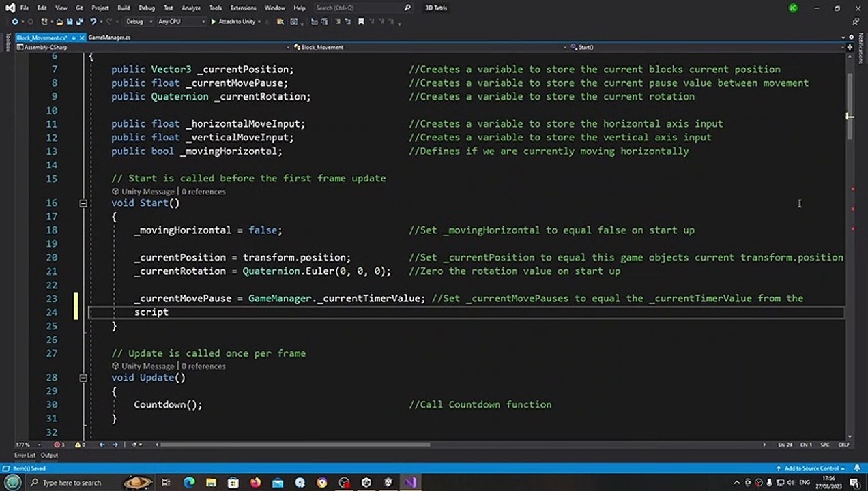Screen dimensions: 868x491
Task: Click Add to Source Control
Action: (811, 468)
